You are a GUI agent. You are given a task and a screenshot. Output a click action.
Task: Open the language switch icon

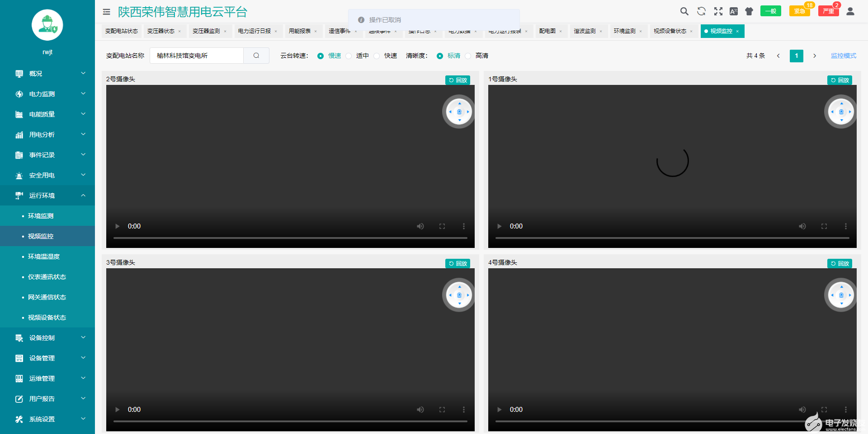[734, 11]
